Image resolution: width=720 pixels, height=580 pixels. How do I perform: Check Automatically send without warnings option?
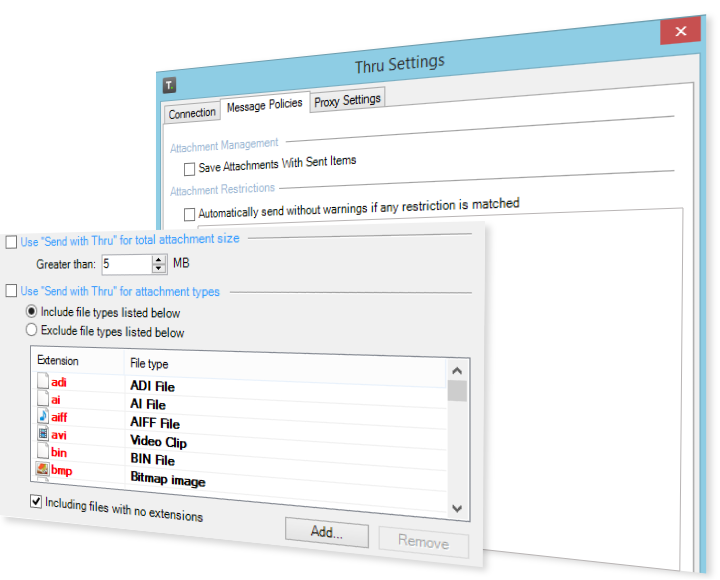(x=189, y=214)
